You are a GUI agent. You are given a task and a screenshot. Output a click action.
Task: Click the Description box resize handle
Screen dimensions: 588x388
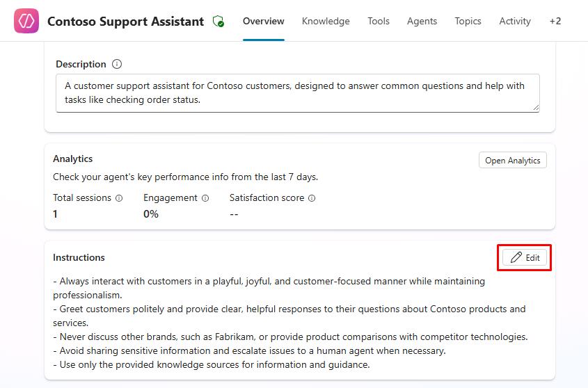point(536,108)
